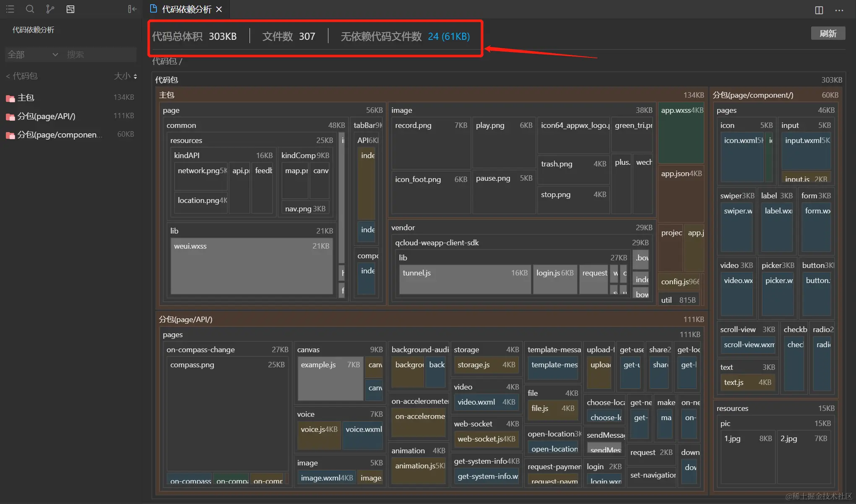Sort the list by 大小
Screen dimensions: 856x504
tap(125, 76)
